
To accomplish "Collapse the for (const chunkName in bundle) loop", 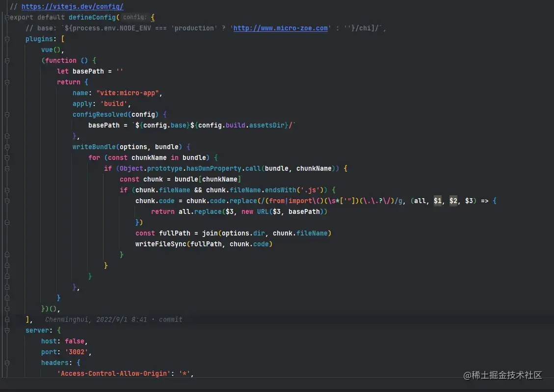I will pyautogui.click(x=7, y=158).
